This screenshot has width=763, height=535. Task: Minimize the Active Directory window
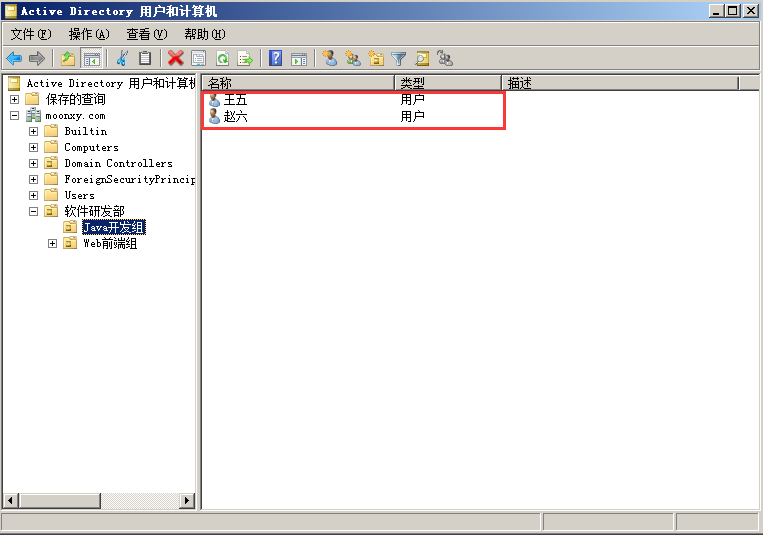point(715,11)
